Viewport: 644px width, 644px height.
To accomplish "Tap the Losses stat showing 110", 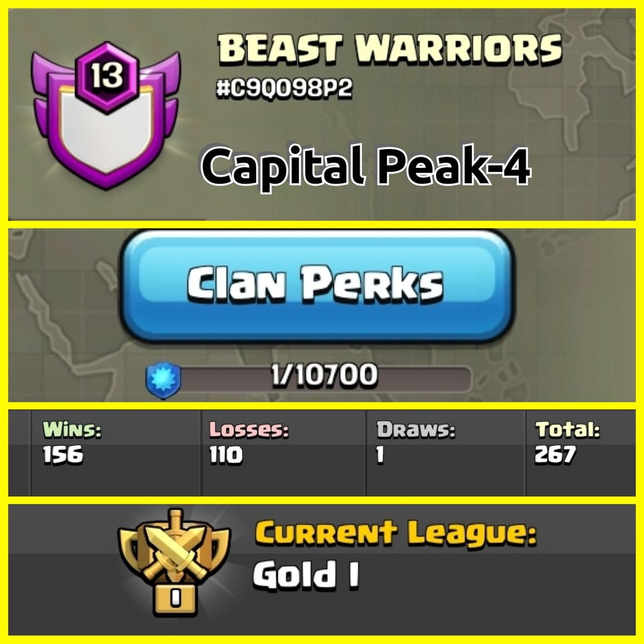I will tap(249, 443).
